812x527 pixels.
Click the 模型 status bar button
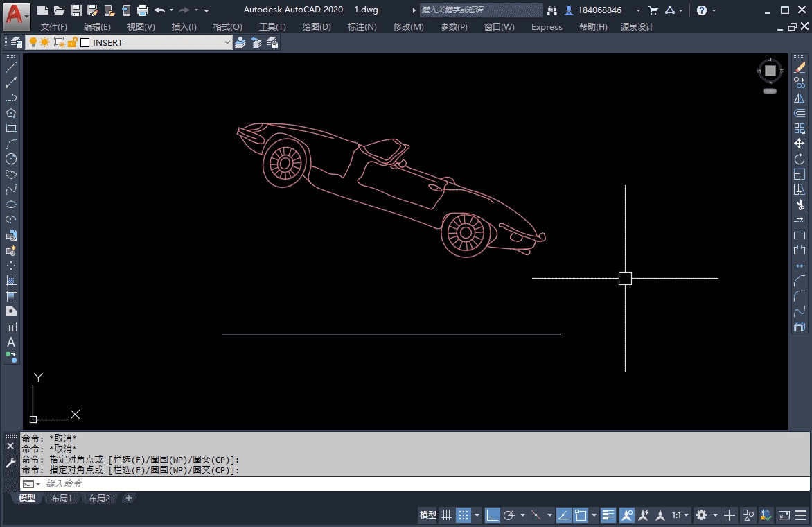click(x=427, y=515)
